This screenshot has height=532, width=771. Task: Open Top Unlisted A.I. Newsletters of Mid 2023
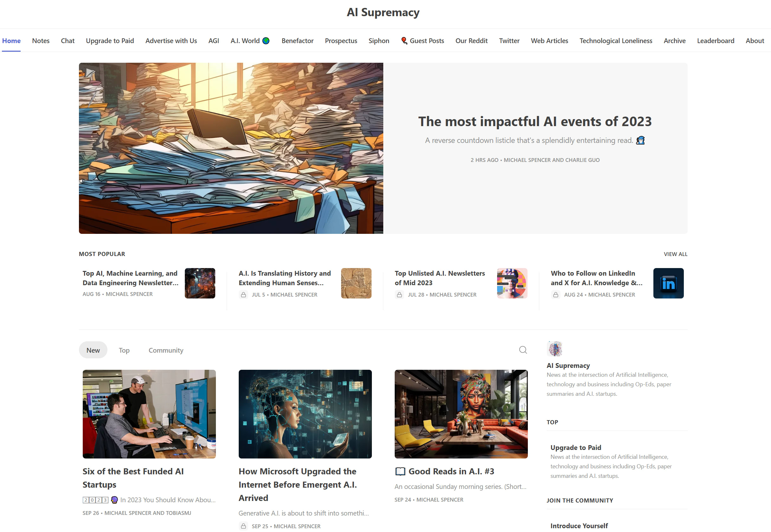pyautogui.click(x=440, y=278)
